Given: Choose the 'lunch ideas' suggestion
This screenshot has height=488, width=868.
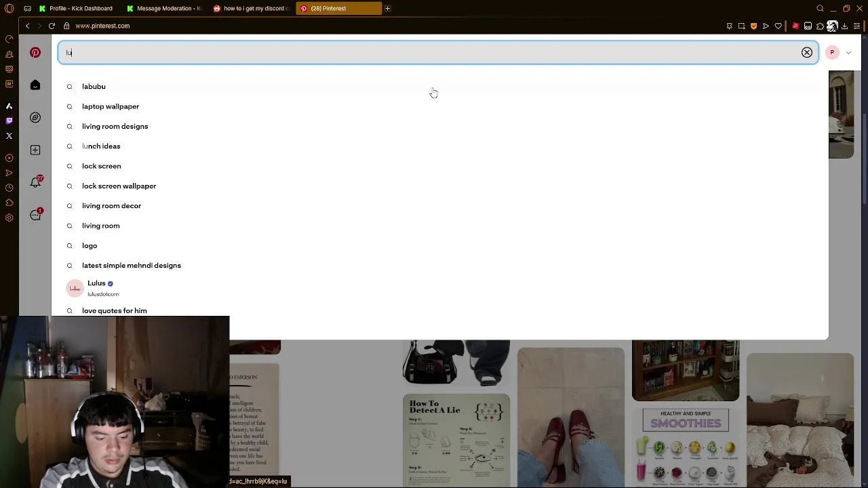Looking at the screenshot, I should click(101, 146).
